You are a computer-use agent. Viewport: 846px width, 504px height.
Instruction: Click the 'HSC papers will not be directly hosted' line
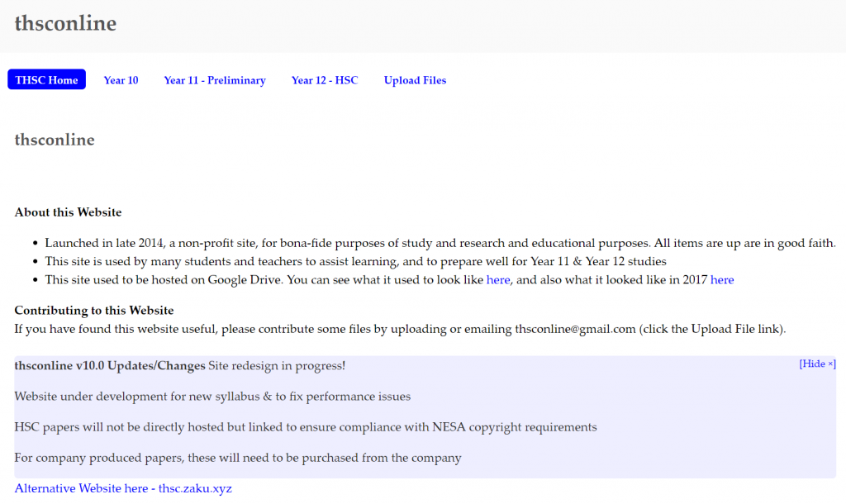[x=305, y=427]
